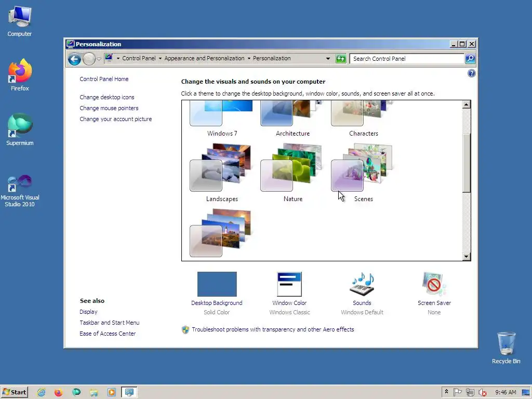Click the theme list scroll down arrow
The width and height of the screenshot is (532, 399).
pyautogui.click(x=467, y=257)
